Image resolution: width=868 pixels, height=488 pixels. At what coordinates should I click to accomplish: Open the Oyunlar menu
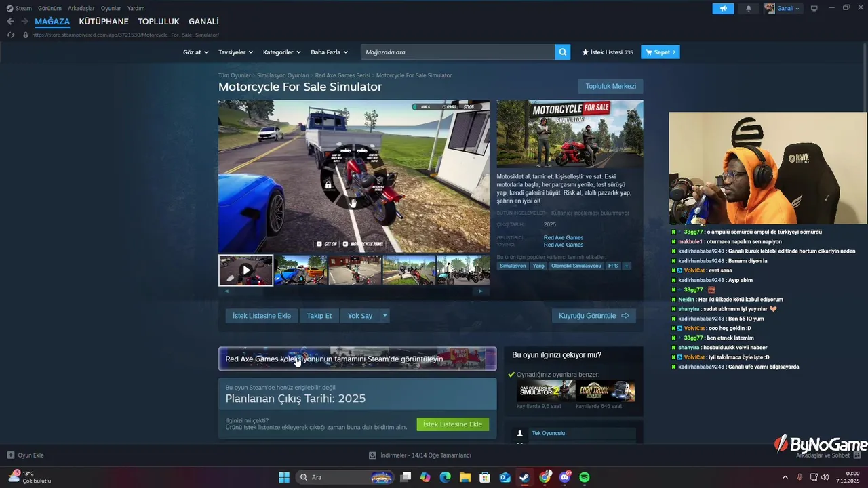point(111,8)
